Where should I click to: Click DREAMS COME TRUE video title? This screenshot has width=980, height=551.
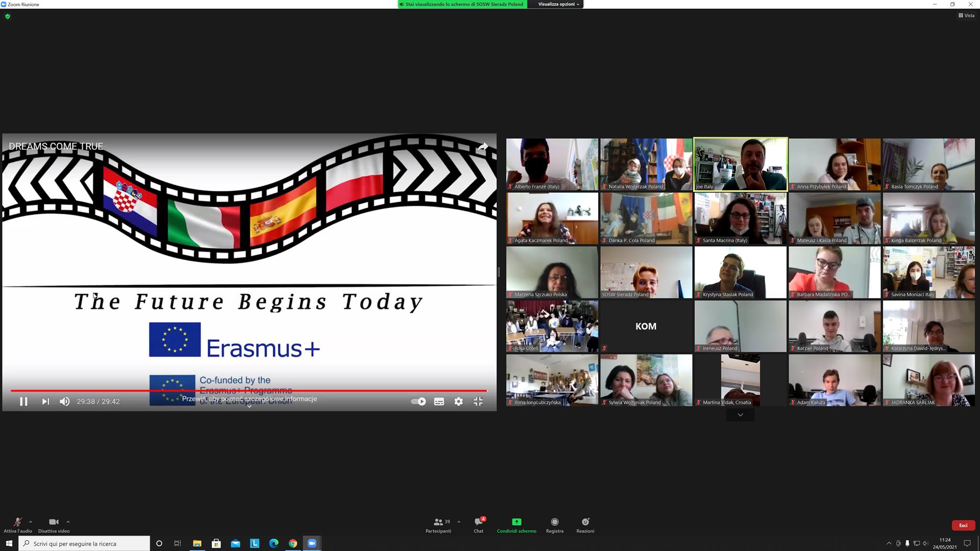pos(56,146)
